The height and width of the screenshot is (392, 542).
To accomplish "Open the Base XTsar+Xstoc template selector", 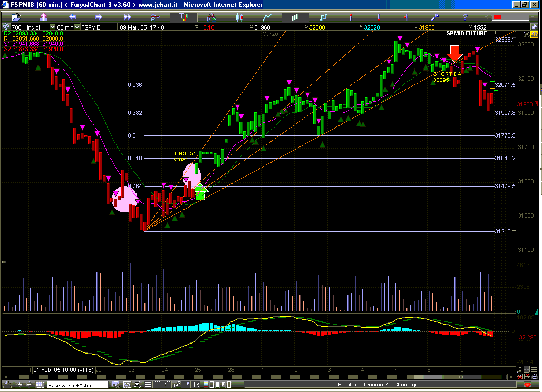I will click(77, 385).
